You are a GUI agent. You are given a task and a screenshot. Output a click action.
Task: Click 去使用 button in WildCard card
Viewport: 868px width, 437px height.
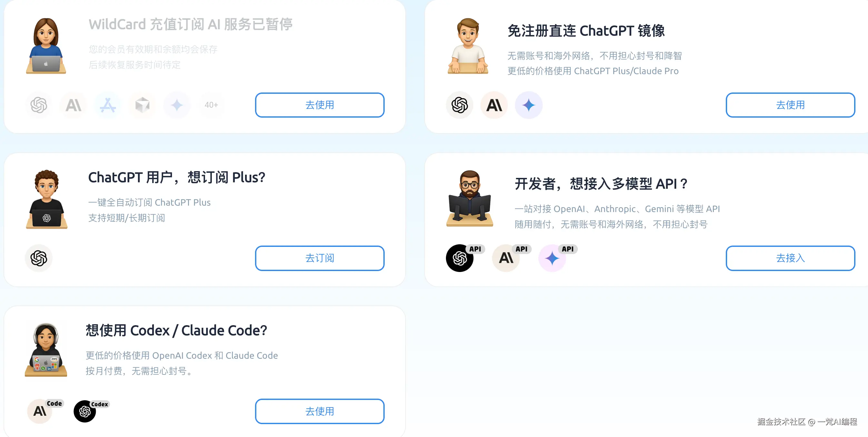click(320, 105)
